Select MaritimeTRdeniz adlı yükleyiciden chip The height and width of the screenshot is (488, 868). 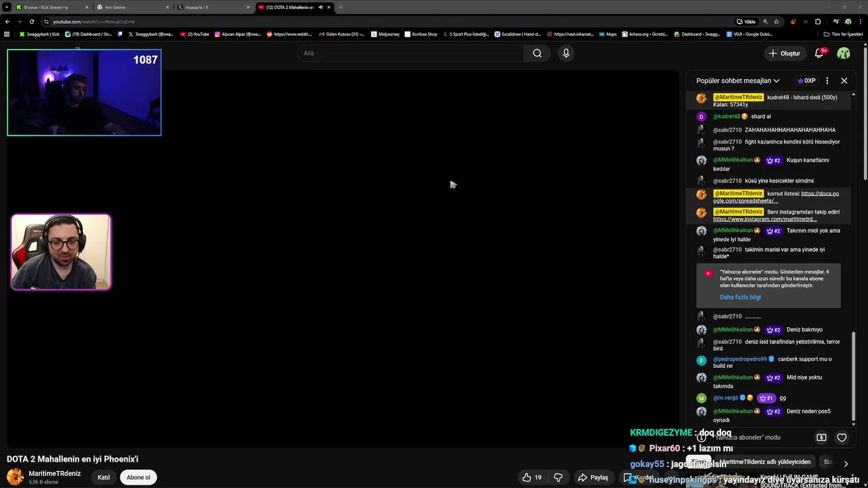pyautogui.click(x=765, y=462)
